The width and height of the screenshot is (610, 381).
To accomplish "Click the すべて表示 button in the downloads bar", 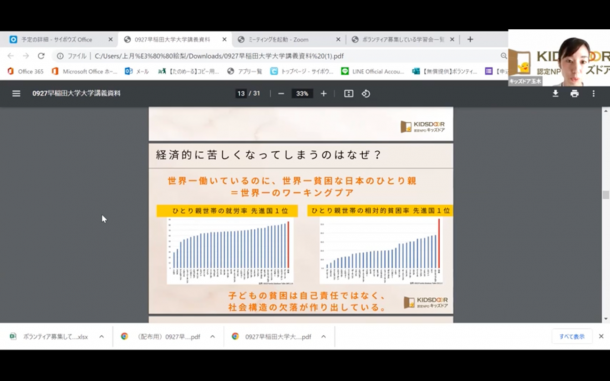I will coord(572,337).
